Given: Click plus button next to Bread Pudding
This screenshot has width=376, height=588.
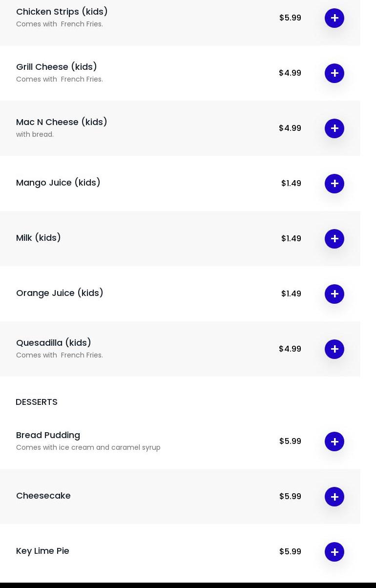Looking at the screenshot, I should (334, 441).
